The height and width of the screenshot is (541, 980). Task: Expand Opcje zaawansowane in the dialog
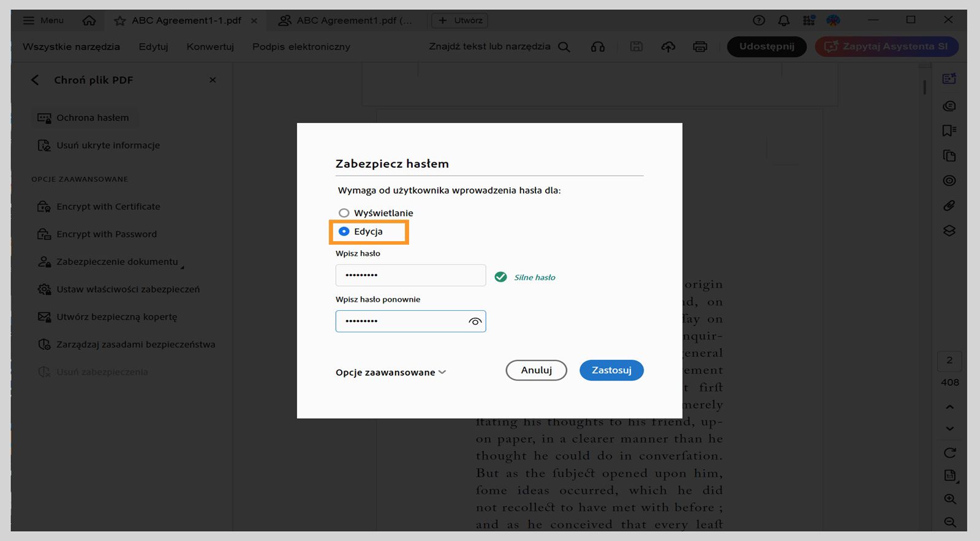[x=391, y=372]
